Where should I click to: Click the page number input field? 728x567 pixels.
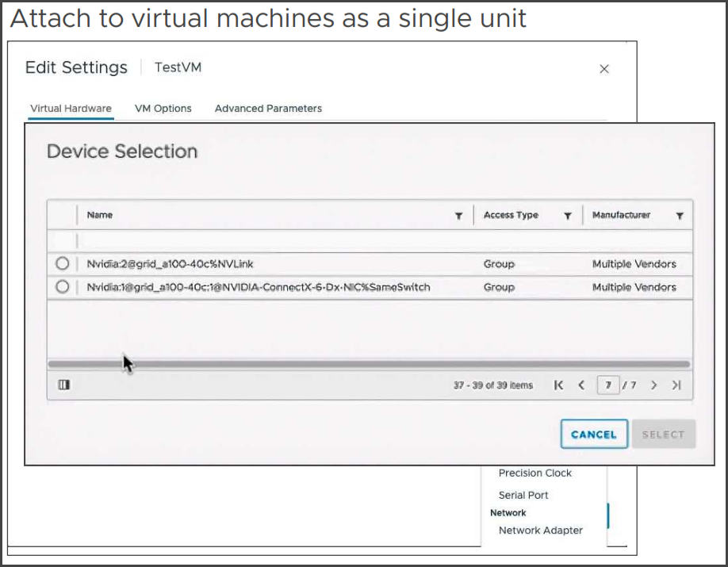pyautogui.click(x=607, y=385)
